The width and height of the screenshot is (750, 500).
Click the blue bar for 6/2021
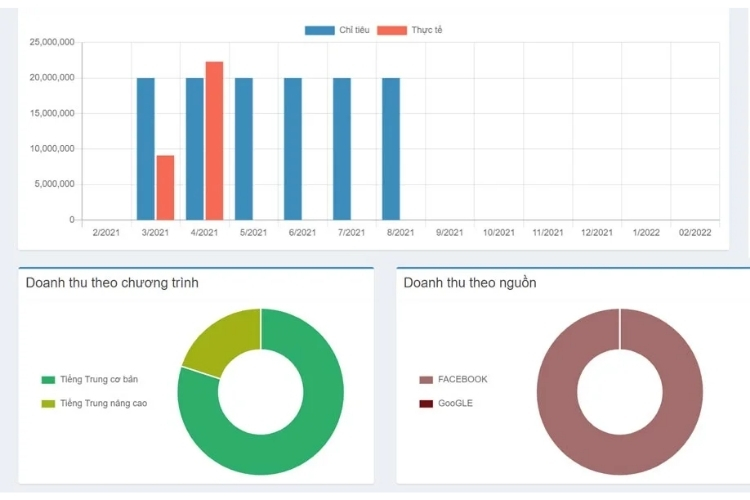pyautogui.click(x=293, y=148)
